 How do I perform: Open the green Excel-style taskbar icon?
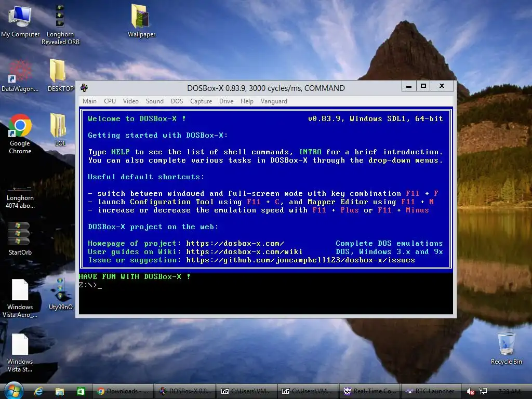tap(81, 391)
